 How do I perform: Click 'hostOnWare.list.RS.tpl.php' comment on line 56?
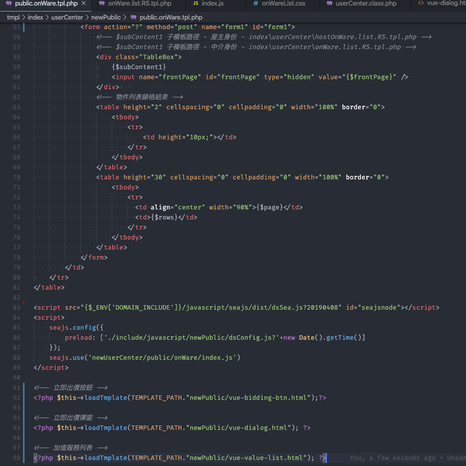point(365,37)
